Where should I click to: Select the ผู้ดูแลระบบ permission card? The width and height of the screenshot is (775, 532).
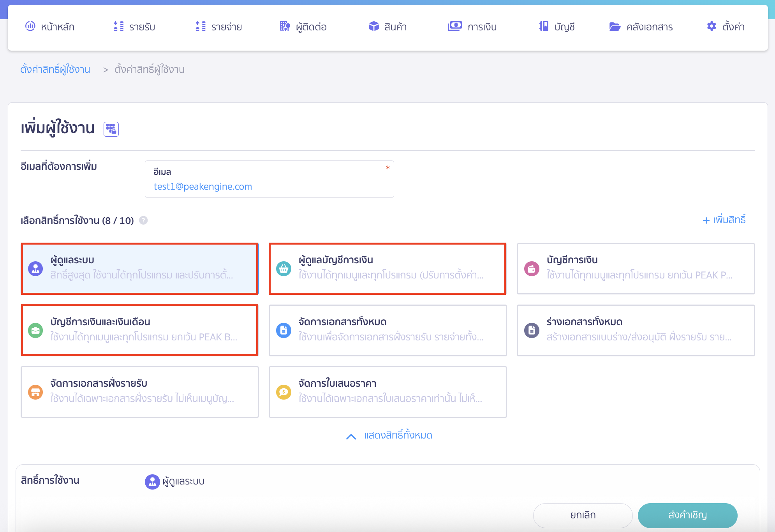point(140,268)
